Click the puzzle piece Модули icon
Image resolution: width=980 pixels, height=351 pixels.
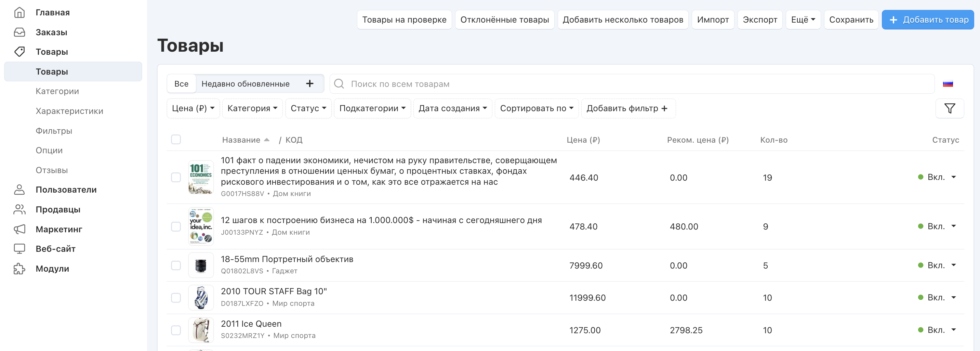click(x=19, y=269)
